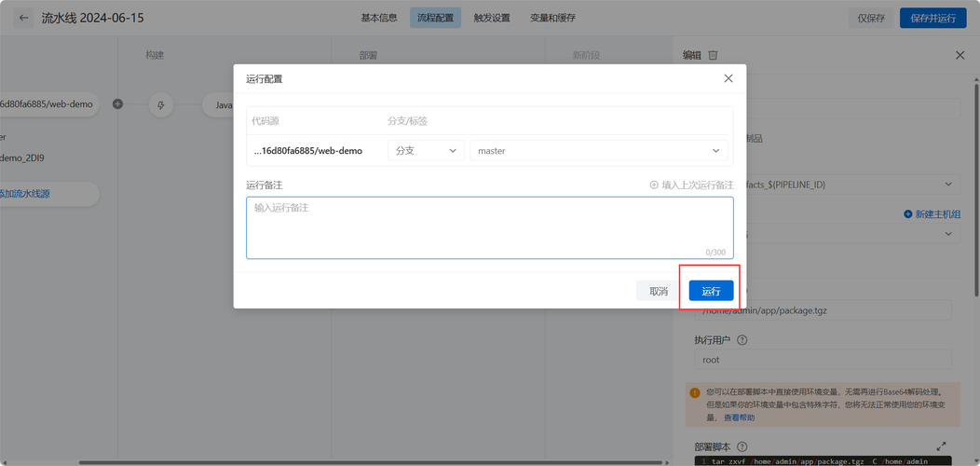This screenshot has height=466, width=980.
Task: Click the back arrow beside the pipeline title
Action: pos(23,18)
